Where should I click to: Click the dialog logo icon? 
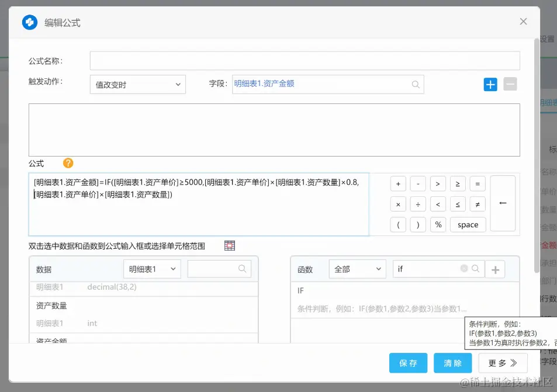pos(30,22)
